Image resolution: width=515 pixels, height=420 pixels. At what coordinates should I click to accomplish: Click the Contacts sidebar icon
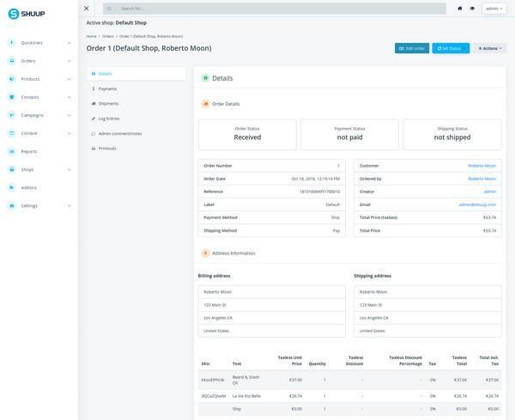tap(12, 97)
